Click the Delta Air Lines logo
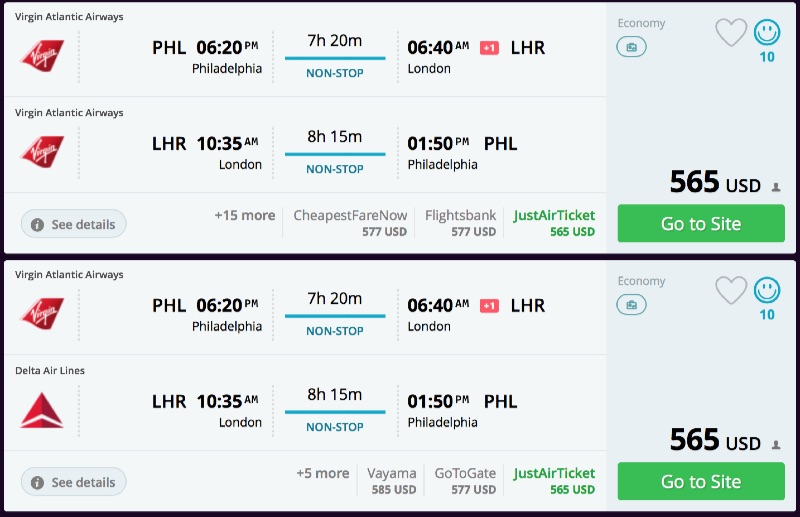The width and height of the screenshot is (800, 517). (x=42, y=409)
